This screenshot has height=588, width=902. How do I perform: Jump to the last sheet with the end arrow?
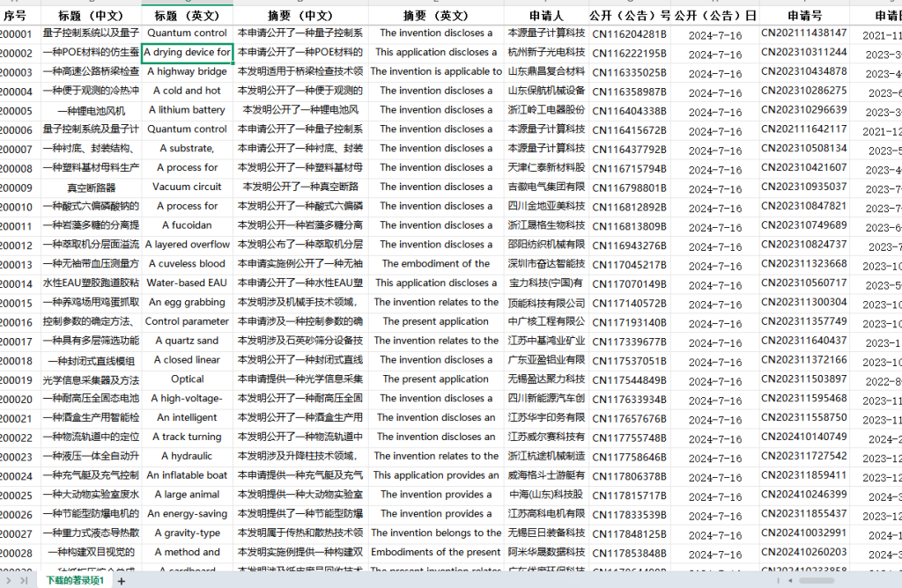[x=24, y=581]
